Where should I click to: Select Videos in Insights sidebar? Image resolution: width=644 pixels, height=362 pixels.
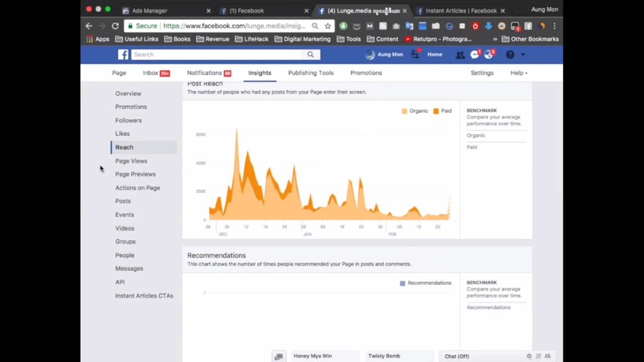(x=124, y=228)
